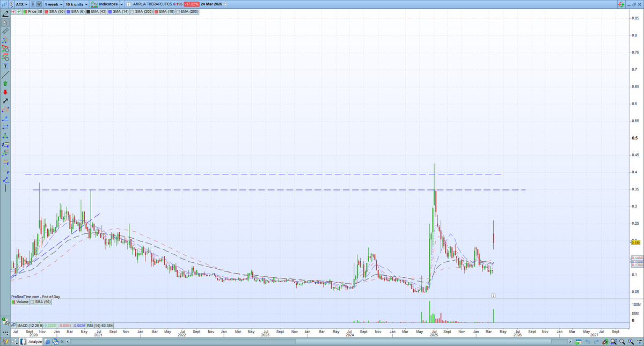Viewport: 644px width, 346px height.
Task: Select the pencil drawing tool
Action: click(5, 14)
